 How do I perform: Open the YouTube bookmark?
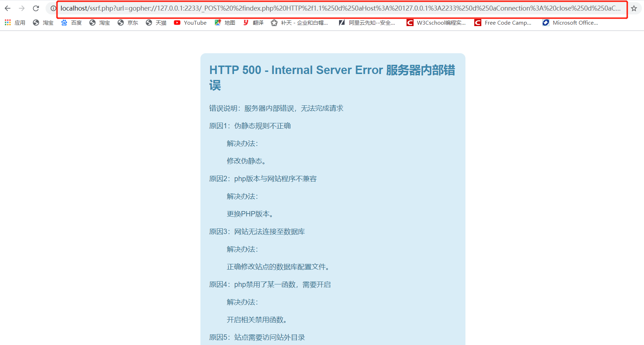[x=190, y=23]
